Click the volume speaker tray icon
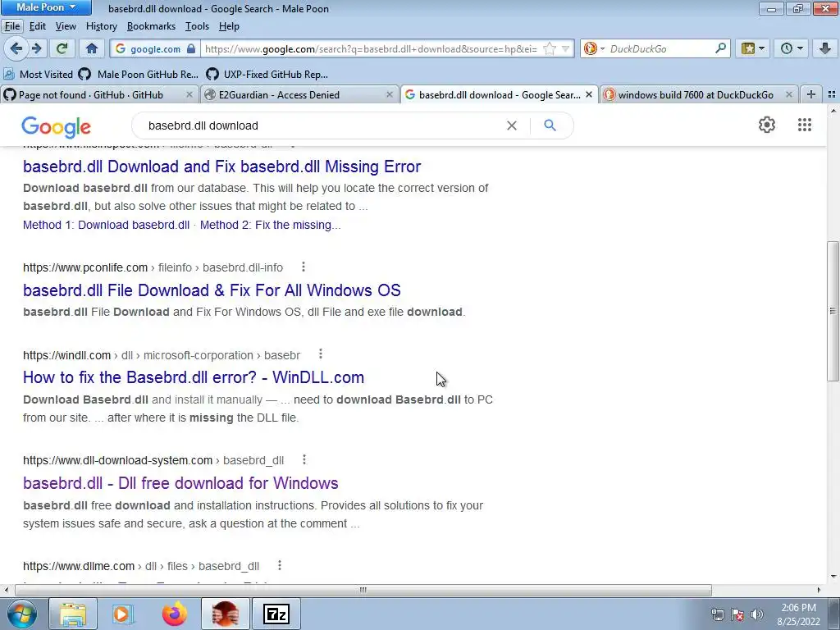 756,614
